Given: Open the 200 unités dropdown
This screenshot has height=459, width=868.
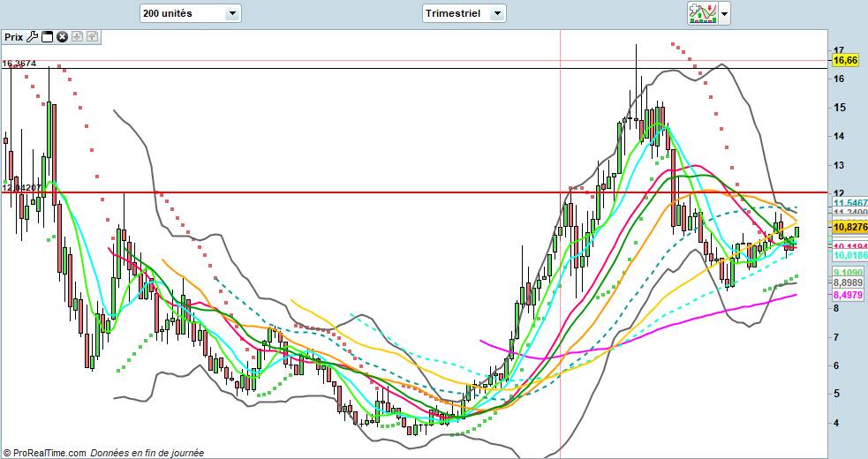Looking at the screenshot, I should (x=190, y=13).
